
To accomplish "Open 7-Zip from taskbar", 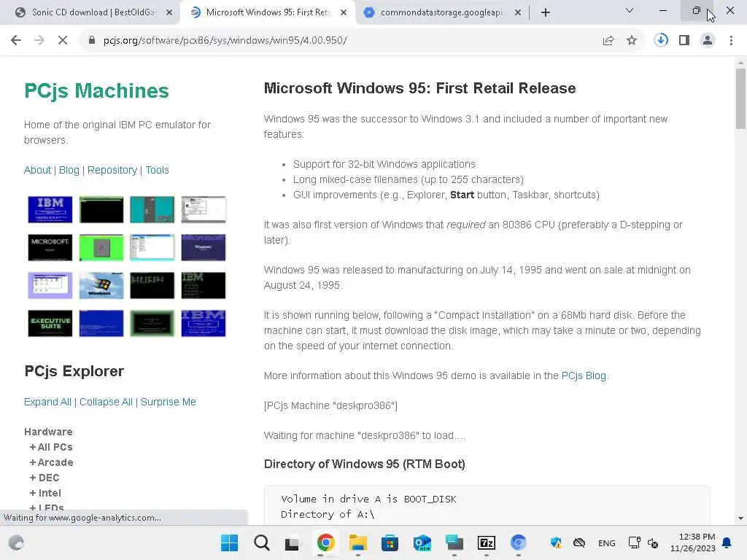I will click(x=487, y=542).
